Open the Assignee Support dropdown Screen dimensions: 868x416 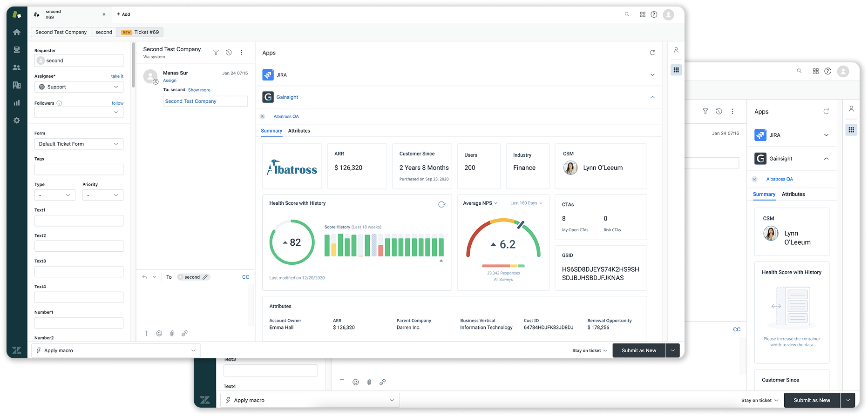(x=79, y=87)
